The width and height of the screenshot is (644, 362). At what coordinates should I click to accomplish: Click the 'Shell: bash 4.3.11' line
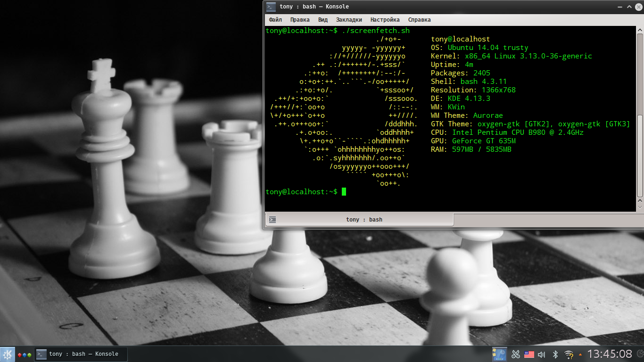click(469, 82)
